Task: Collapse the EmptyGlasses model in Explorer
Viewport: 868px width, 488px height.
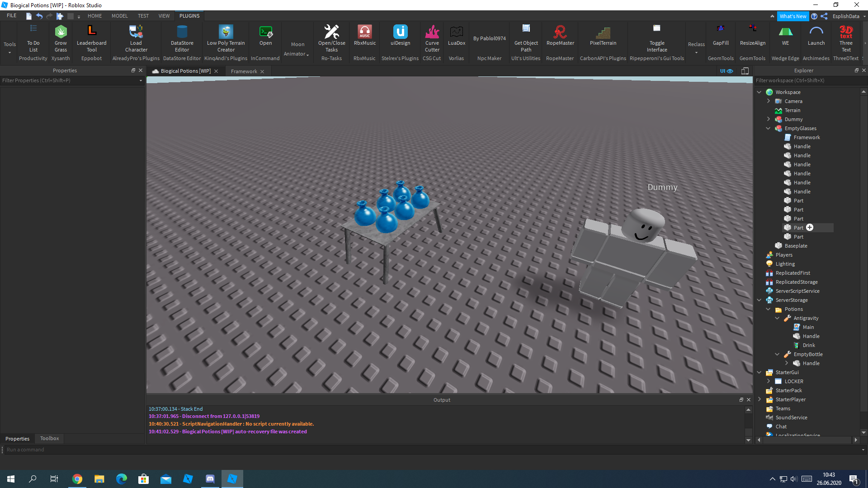Action: [x=768, y=128]
